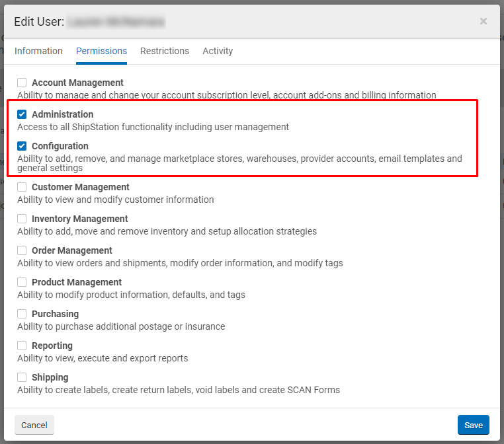The height and width of the screenshot is (444, 504).
Task: Click the Shipping description about creating labels
Action: point(179,390)
